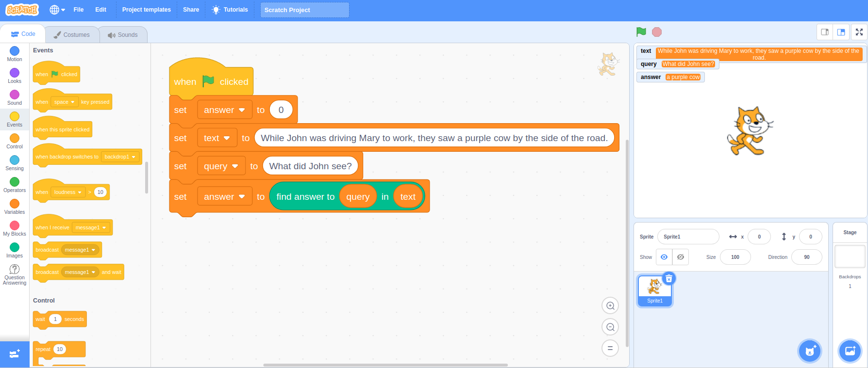Open the language globe menu
This screenshot has width=868, height=368.
pos(57,10)
